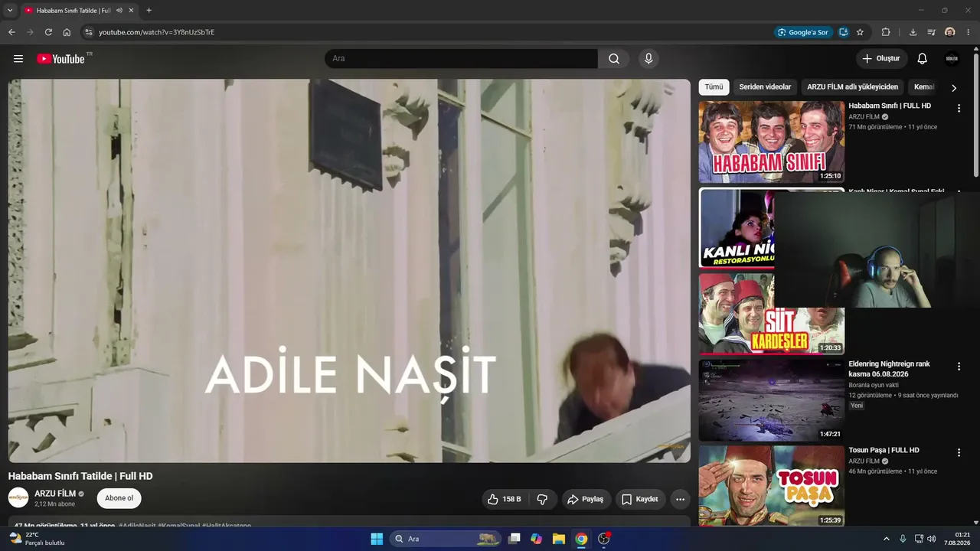The height and width of the screenshot is (551, 980).
Task: Open the Tosun Paşa | FULL HD title
Action: pos(884,450)
